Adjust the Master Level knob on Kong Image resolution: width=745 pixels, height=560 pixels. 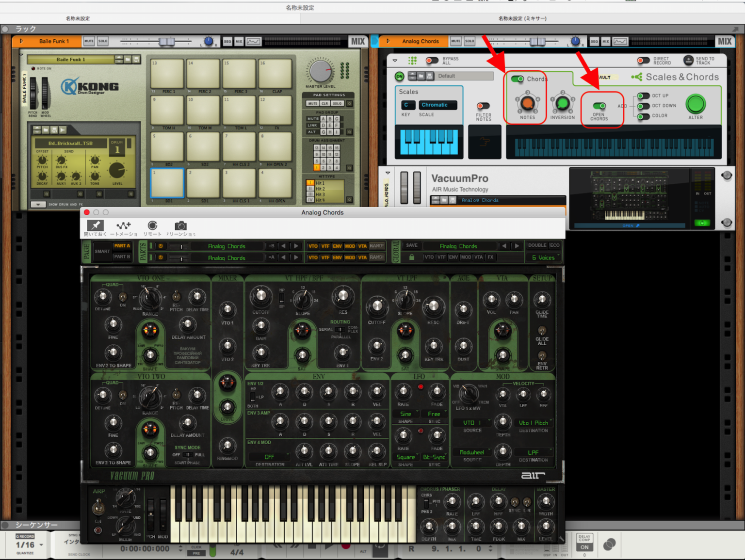320,72
